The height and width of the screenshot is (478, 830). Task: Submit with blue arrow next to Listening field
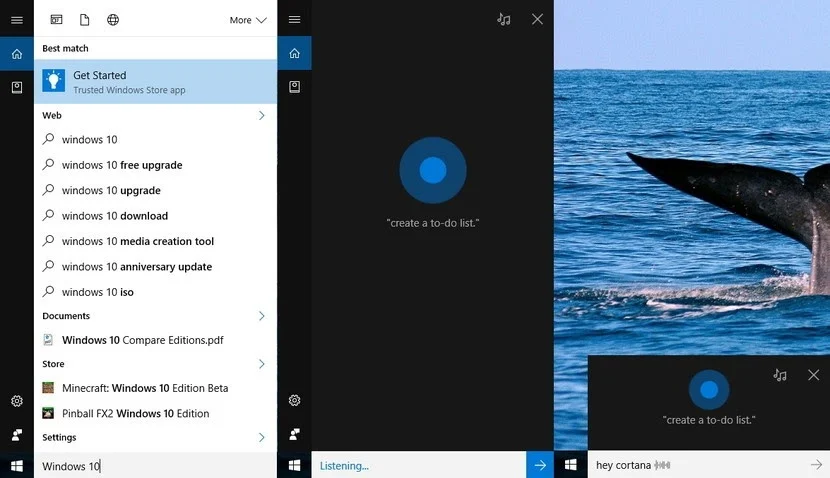(x=540, y=465)
